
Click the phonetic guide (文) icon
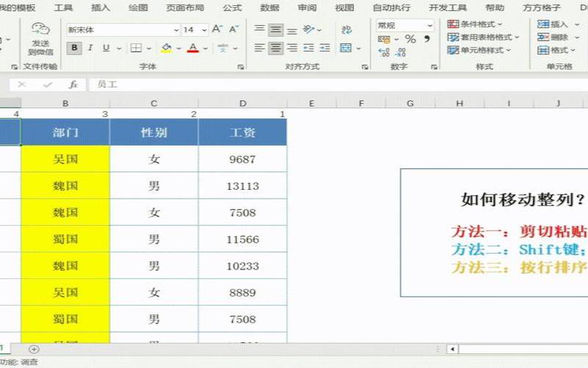(223, 48)
